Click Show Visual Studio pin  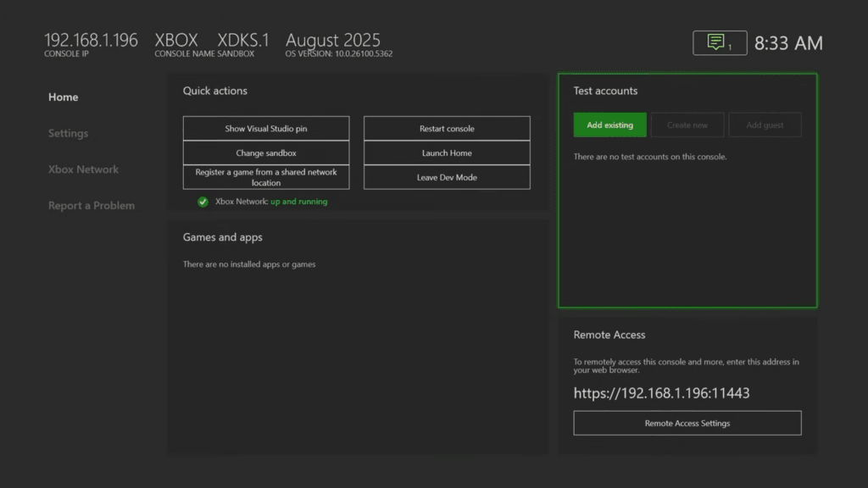click(x=265, y=128)
